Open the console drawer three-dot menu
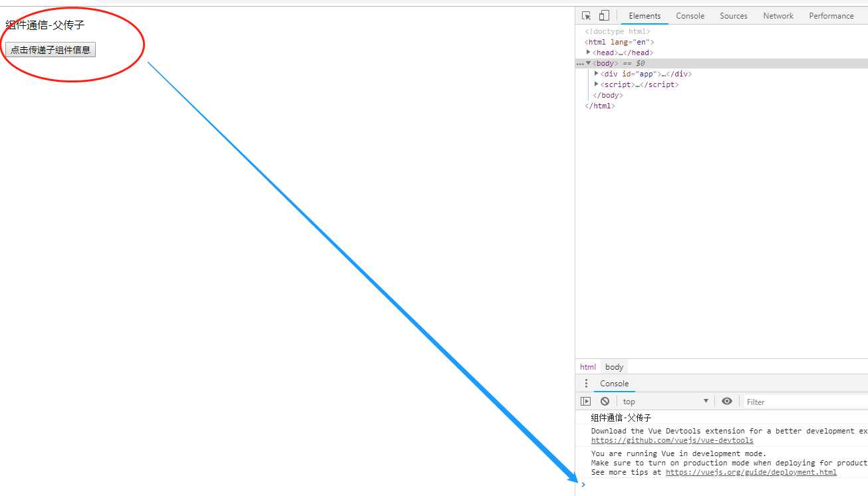Screen dimensions: 868x496 tap(586, 384)
